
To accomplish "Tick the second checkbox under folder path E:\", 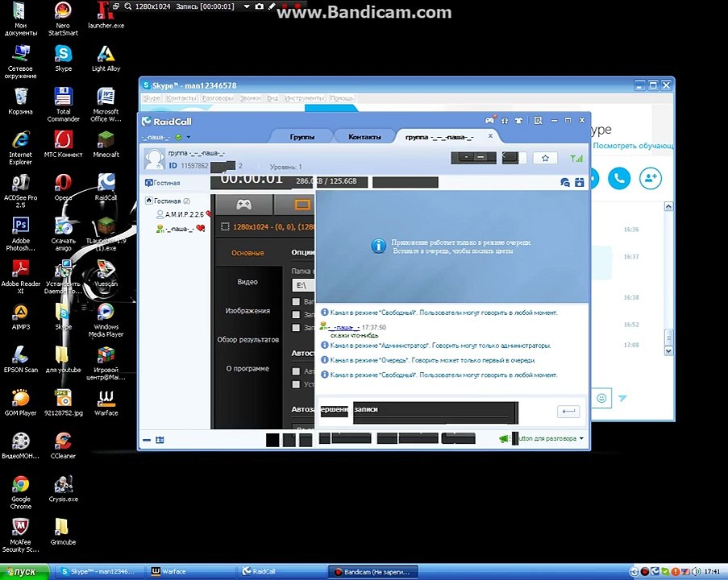I will click(x=296, y=315).
